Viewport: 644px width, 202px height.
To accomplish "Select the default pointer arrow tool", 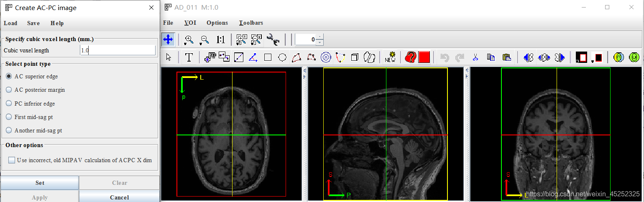I will [x=169, y=57].
